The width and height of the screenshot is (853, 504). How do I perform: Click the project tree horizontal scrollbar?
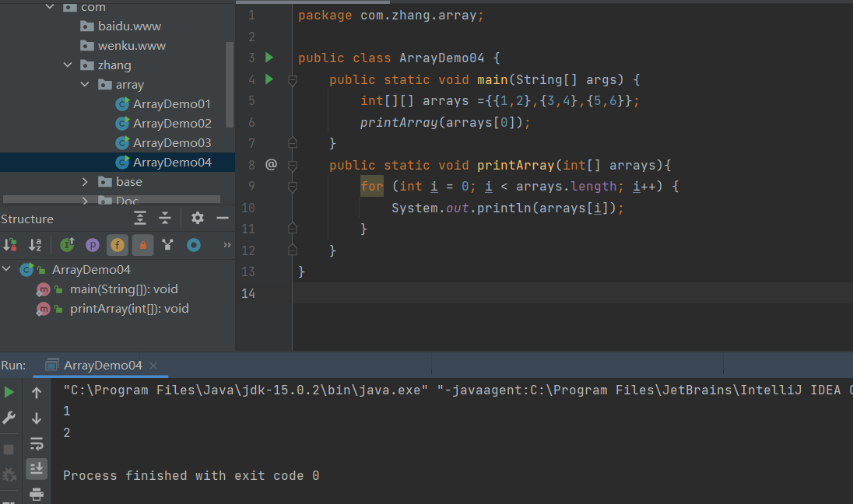pyautogui.click(x=111, y=199)
